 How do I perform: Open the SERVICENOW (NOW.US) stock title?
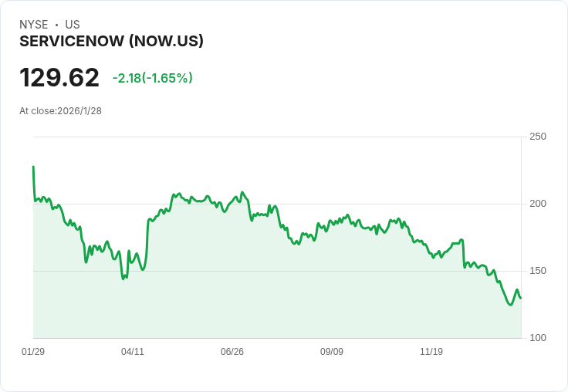coord(111,41)
